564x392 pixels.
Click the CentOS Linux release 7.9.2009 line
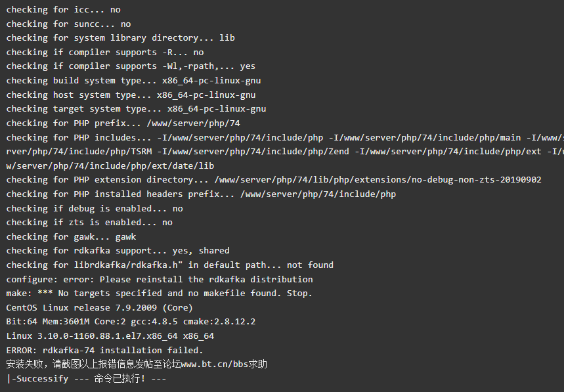click(100, 308)
